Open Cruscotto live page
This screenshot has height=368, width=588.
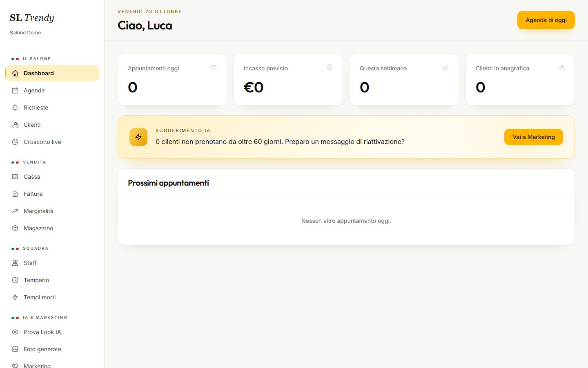pos(52,142)
